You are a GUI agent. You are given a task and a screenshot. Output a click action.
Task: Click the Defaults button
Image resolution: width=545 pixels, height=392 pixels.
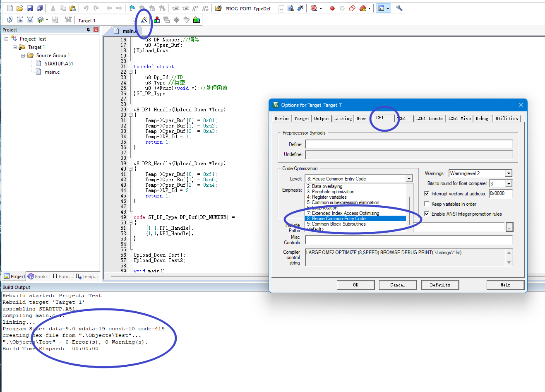click(x=440, y=285)
